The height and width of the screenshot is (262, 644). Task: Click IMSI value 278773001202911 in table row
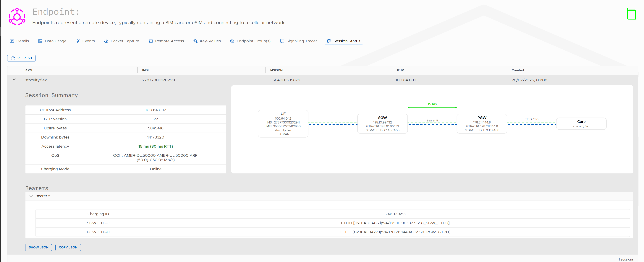pyautogui.click(x=158, y=80)
